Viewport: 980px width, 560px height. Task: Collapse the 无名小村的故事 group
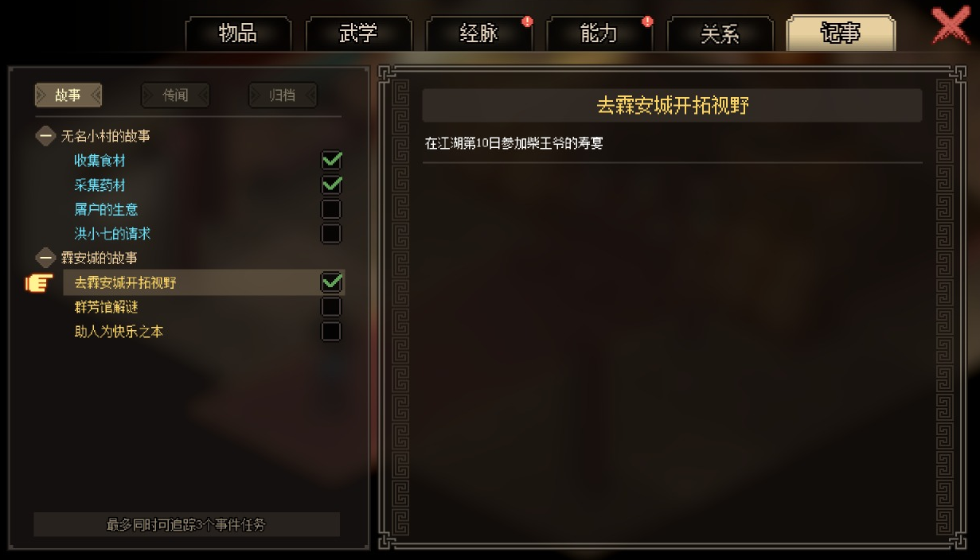(x=47, y=136)
